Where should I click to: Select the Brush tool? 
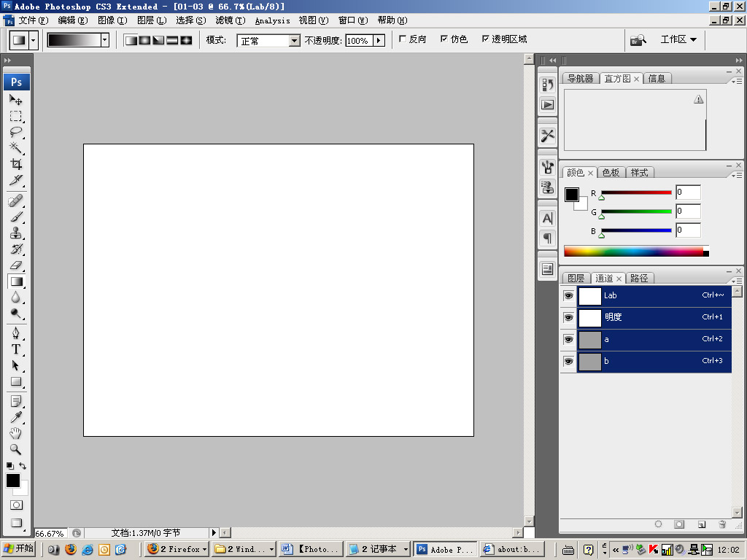point(16,217)
